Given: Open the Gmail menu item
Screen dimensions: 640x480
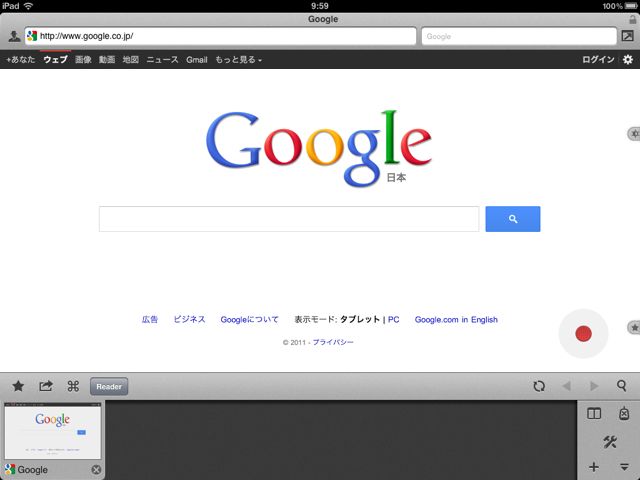Looking at the screenshot, I should point(197,60).
